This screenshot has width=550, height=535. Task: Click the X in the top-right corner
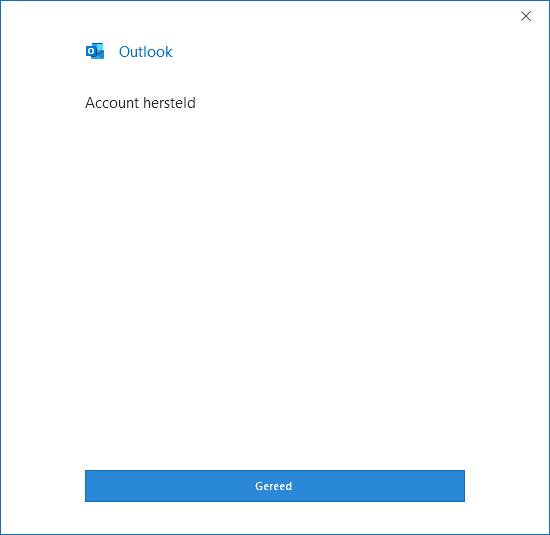pos(526,16)
